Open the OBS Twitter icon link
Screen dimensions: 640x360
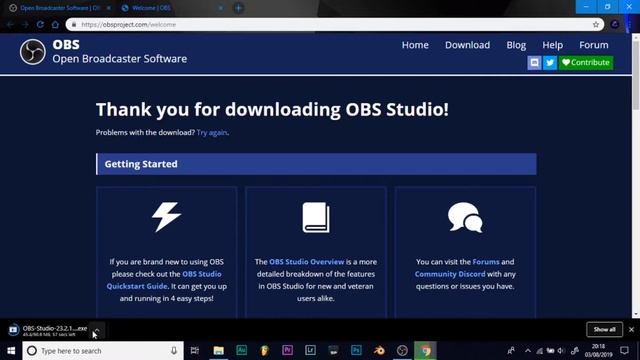point(550,62)
